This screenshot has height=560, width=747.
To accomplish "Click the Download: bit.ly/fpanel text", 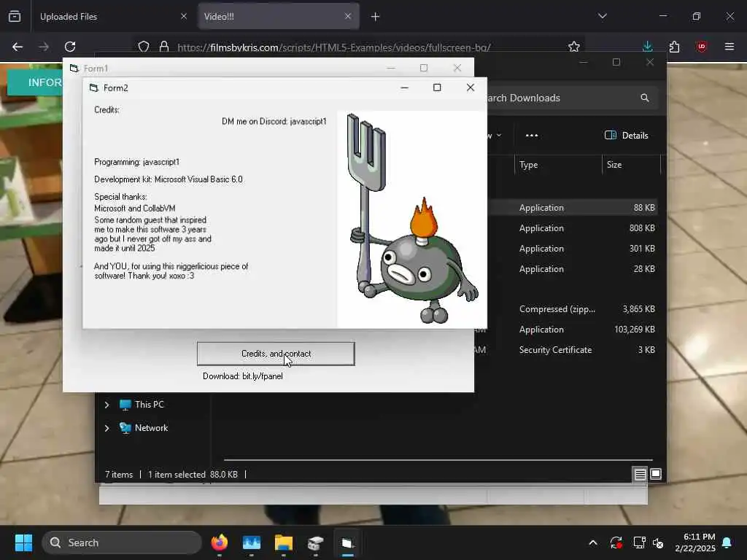I will coord(242,376).
